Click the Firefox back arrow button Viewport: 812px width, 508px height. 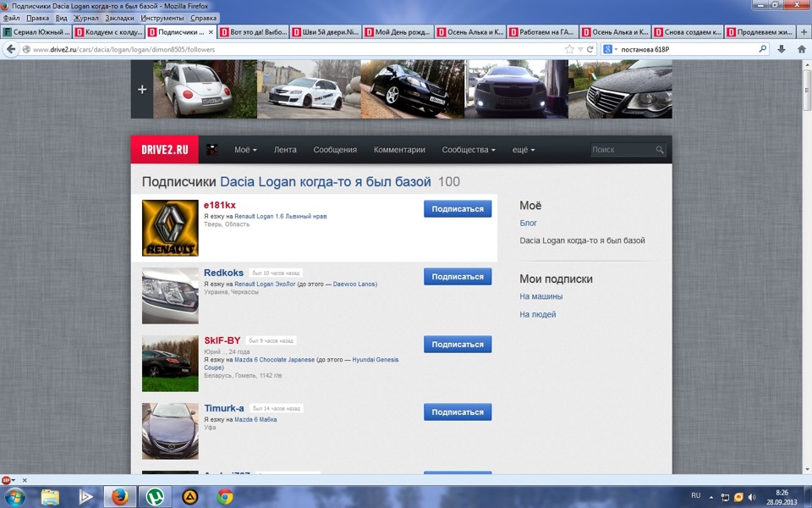pyautogui.click(x=11, y=49)
